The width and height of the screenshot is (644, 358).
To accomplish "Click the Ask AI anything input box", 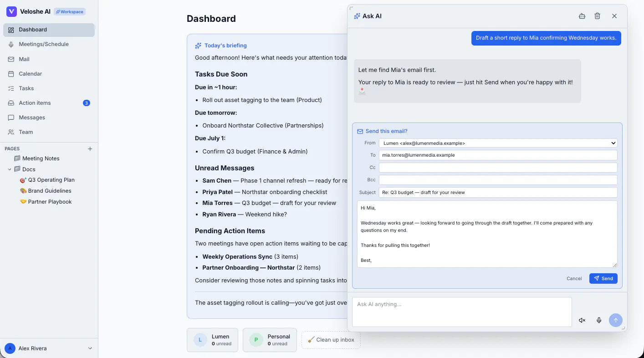I will point(462,312).
